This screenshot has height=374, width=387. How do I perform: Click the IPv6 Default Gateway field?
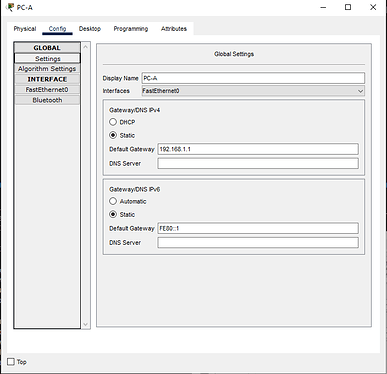point(258,228)
